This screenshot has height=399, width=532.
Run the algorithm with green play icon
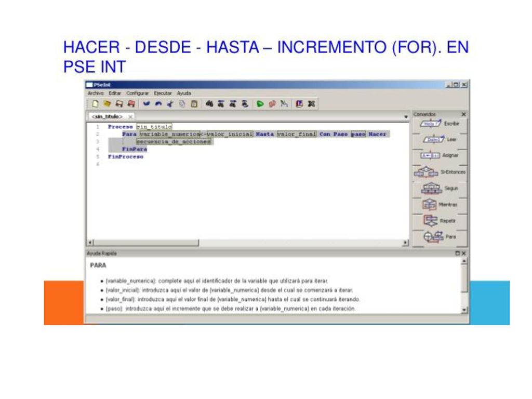[x=260, y=104]
